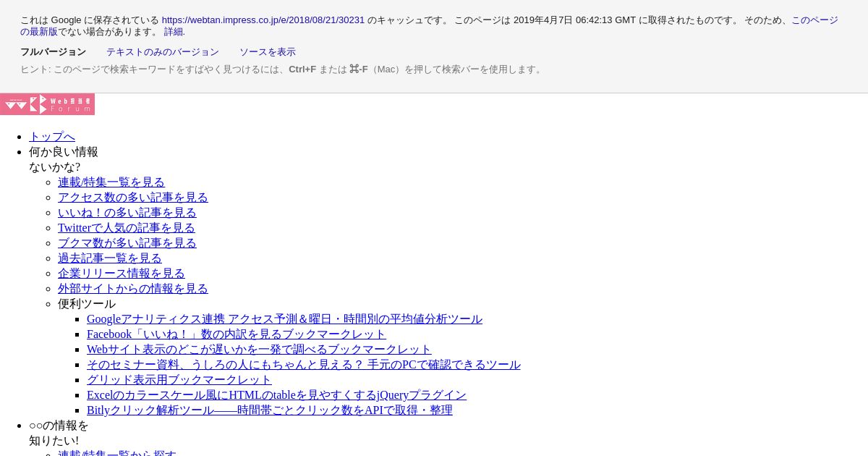Go to トップへ link

(x=52, y=137)
